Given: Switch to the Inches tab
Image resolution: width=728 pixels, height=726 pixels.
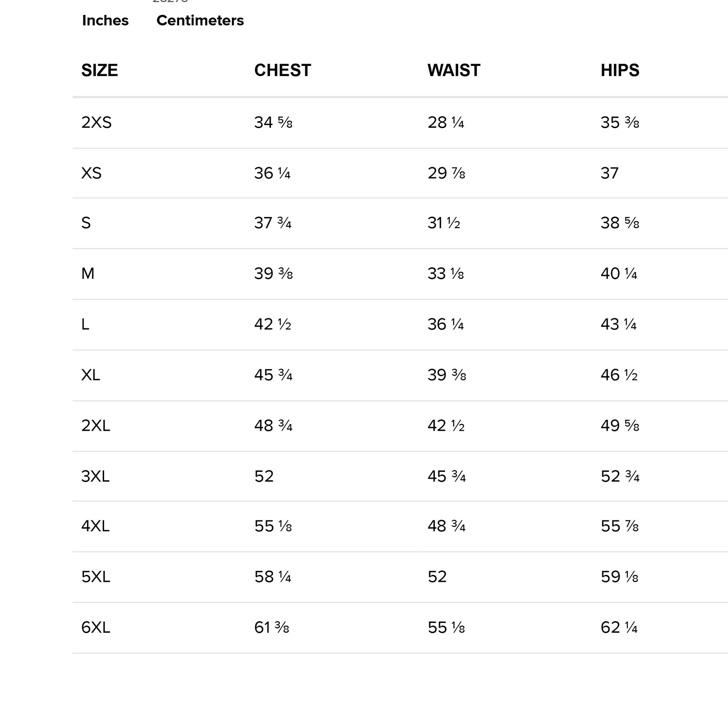Looking at the screenshot, I should point(105,20).
